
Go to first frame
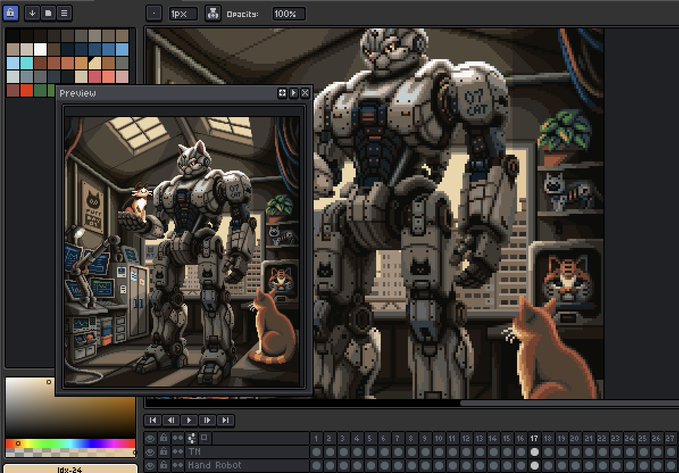pyautogui.click(x=152, y=420)
